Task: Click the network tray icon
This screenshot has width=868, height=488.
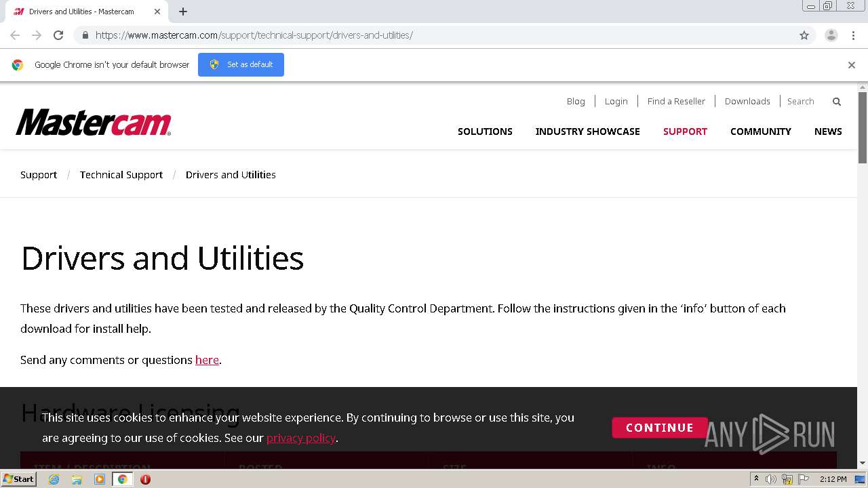Action: click(787, 479)
